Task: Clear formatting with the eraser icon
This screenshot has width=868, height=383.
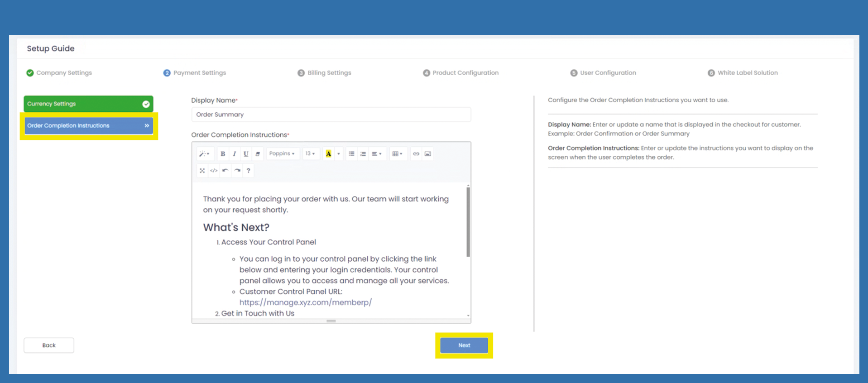Action: click(258, 154)
